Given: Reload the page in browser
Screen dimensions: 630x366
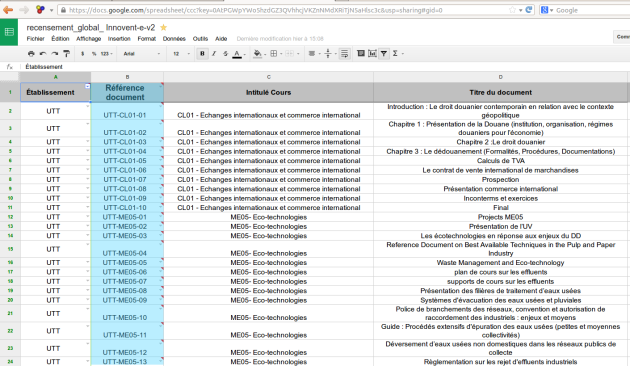Looking at the screenshot, I should coord(529,10).
